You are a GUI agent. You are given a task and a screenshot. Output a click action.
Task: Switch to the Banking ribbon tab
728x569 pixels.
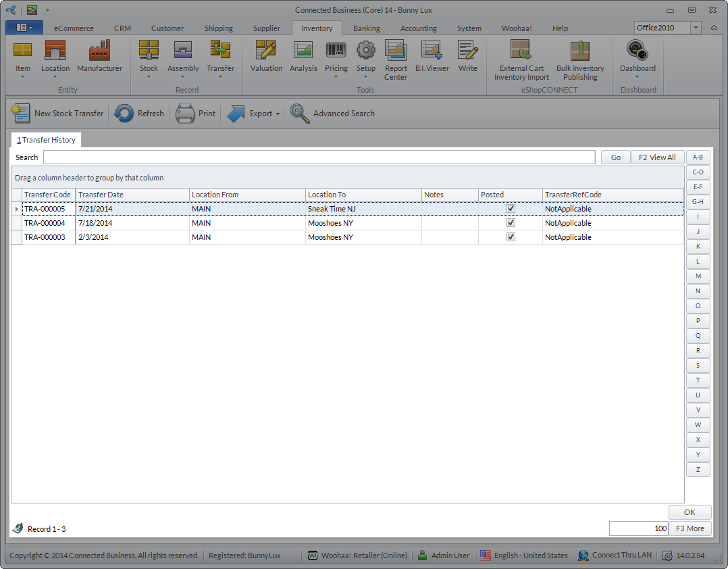point(366,28)
